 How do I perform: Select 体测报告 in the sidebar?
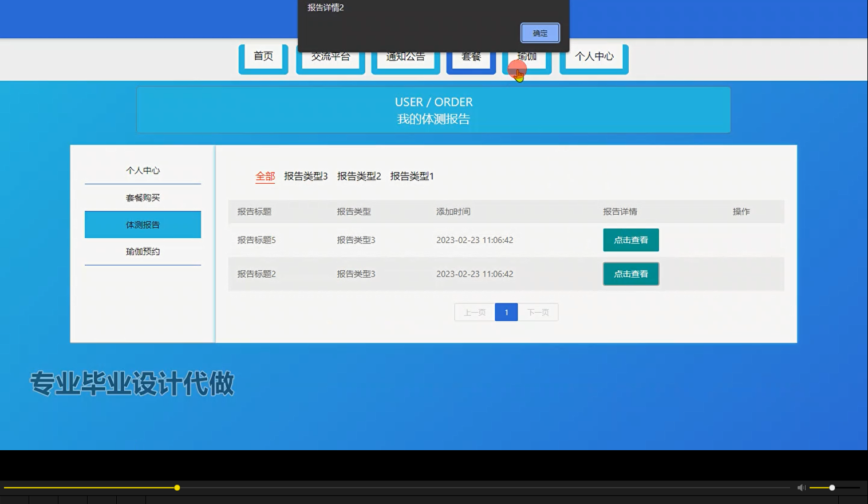[x=143, y=225]
